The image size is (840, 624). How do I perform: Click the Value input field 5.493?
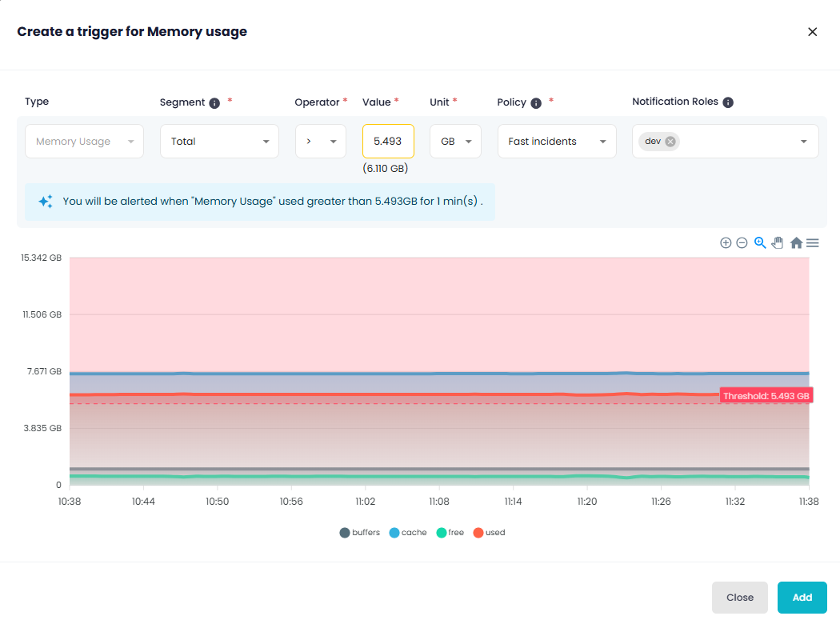(x=388, y=142)
